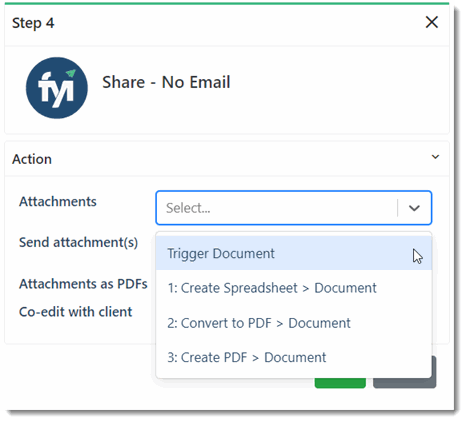The image size is (466, 422).
Task: Click the Attachments as PDFs label
Action: (x=83, y=284)
